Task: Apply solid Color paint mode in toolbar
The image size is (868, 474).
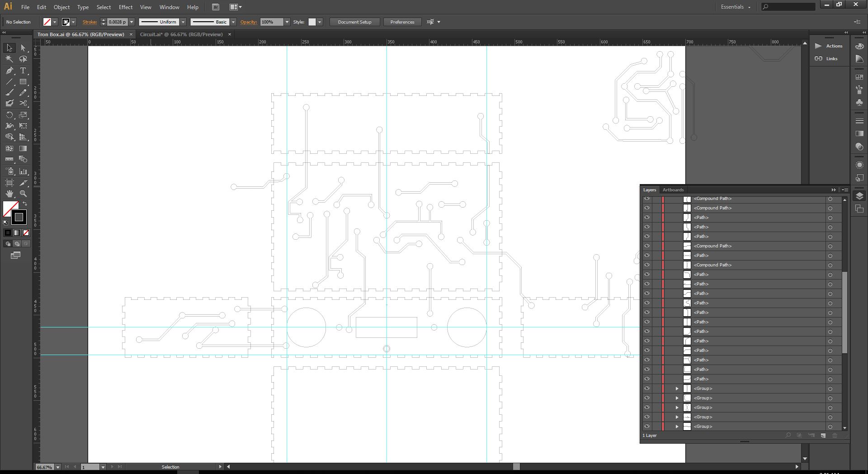Action: point(8,232)
